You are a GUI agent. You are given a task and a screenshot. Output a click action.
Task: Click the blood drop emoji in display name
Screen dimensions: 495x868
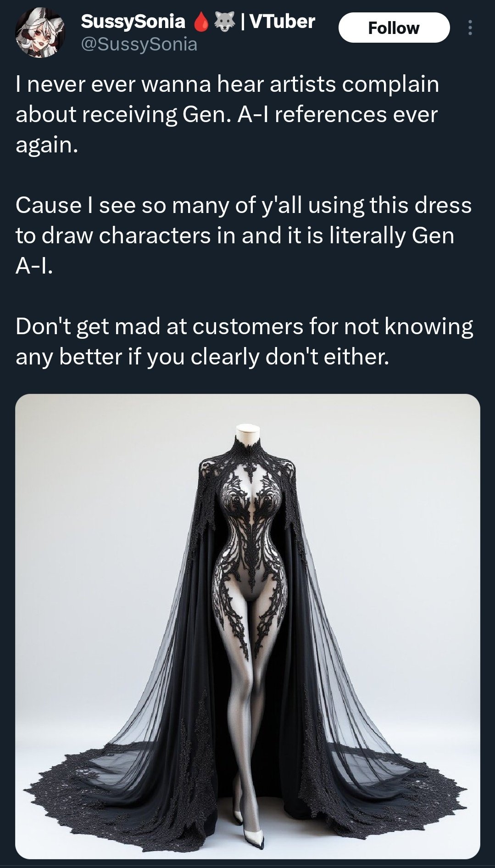click(x=200, y=22)
